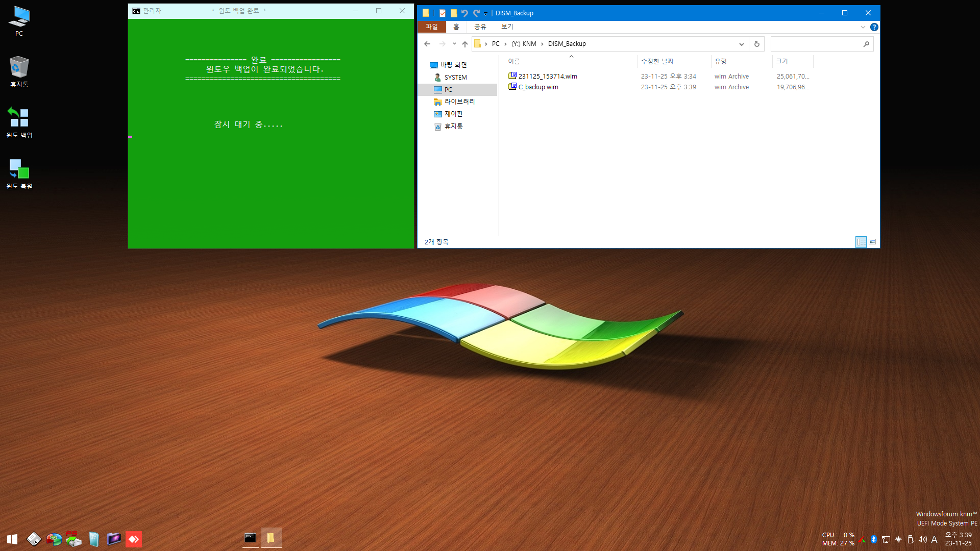Click PC in the address bar breadcrumb
This screenshot has width=980, height=551.
496,44
